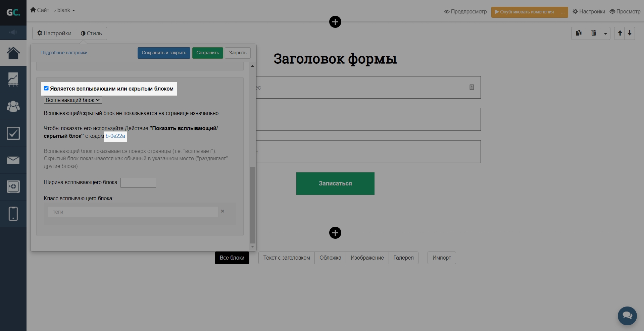
Task: Open the "Всплывающий блок" dropdown
Action: (73, 100)
